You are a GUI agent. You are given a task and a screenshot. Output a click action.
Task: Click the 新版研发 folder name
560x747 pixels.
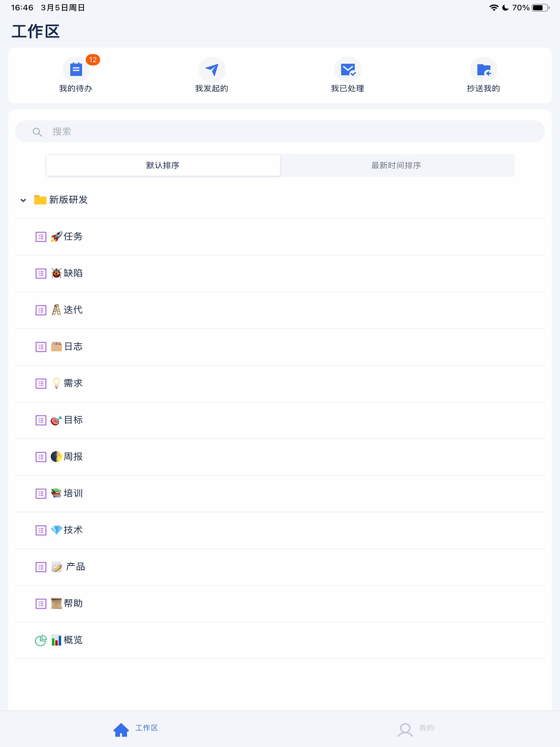(69, 200)
